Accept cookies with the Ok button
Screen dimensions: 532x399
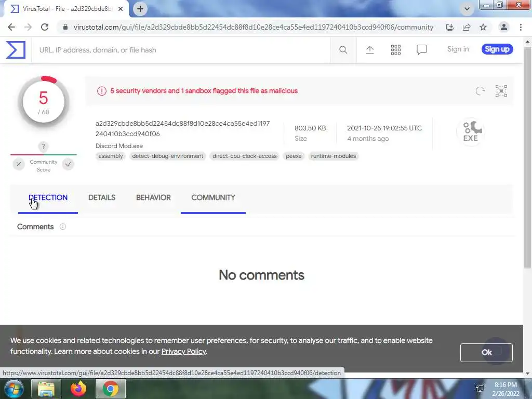pyautogui.click(x=486, y=353)
